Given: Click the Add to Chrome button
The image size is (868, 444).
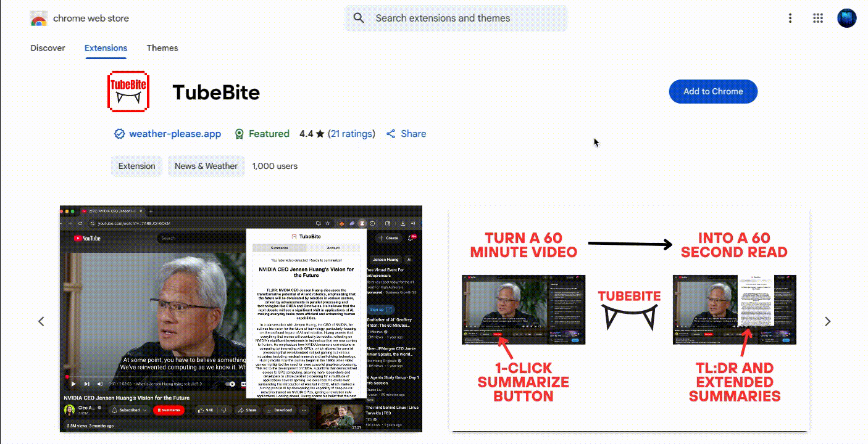Looking at the screenshot, I should point(713,91).
